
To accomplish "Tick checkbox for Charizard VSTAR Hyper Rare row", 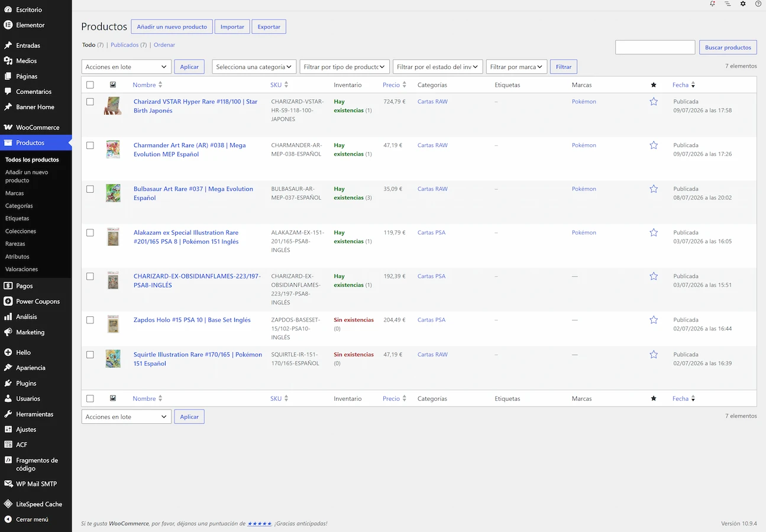I will coord(90,102).
